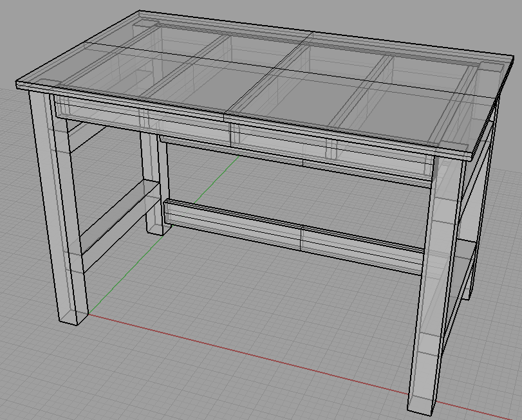Select the long lower rear stretcher rail
This screenshot has height=420, width=522.
[x=295, y=236]
